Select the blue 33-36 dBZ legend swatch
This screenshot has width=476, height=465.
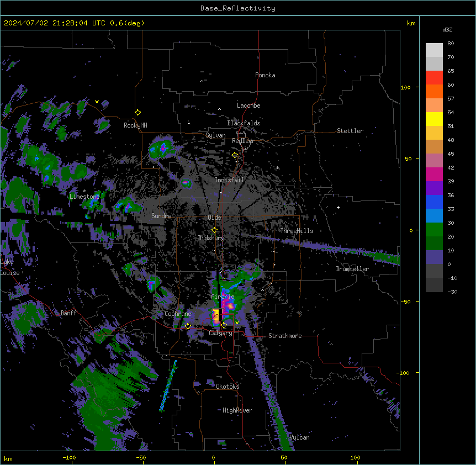[434, 202]
